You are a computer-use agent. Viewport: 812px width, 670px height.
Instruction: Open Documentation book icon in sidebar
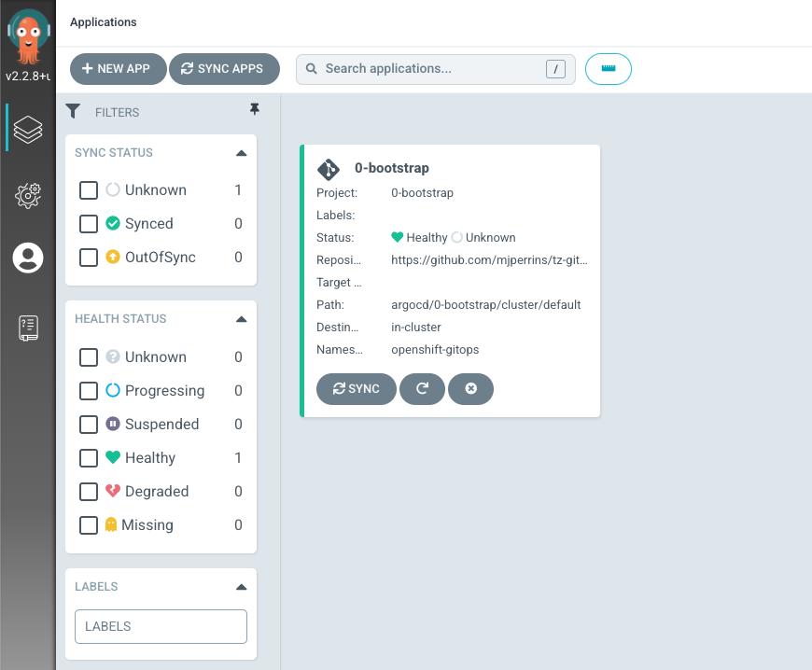click(28, 328)
